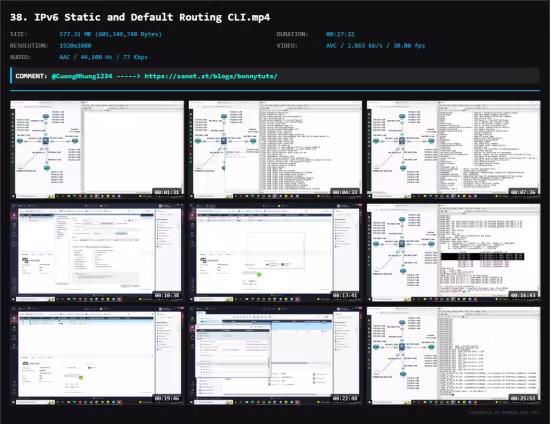The width and height of the screenshot is (550, 424).
Task: Open the video frame stamped 00:22:48
Action: click(x=275, y=356)
